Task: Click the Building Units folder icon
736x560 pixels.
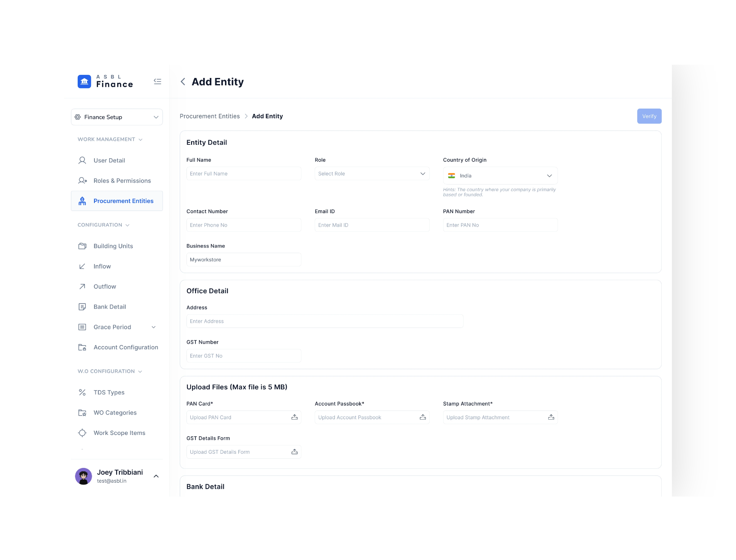Action: (82, 246)
